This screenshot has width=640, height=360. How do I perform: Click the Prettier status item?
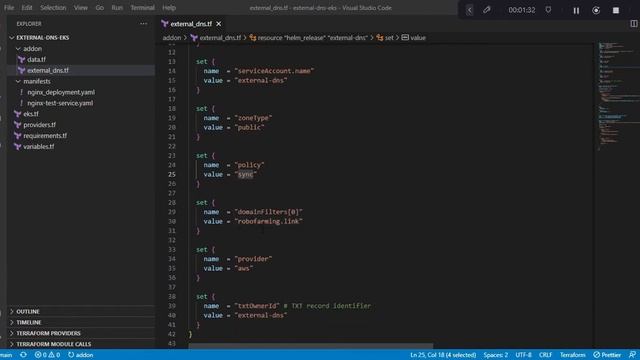pos(607,355)
